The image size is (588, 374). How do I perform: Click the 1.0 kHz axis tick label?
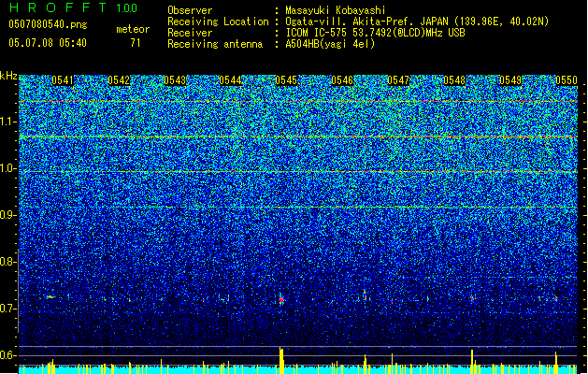[7, 168]
